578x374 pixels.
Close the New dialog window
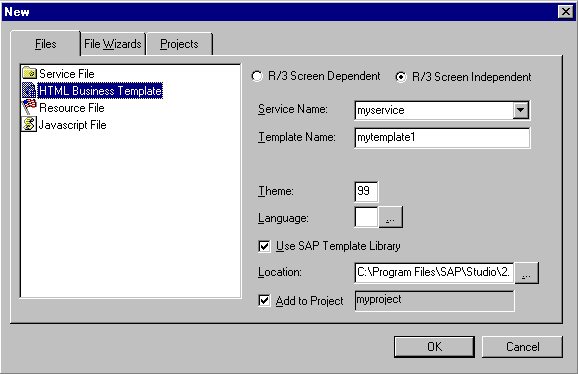coord(566,12)
